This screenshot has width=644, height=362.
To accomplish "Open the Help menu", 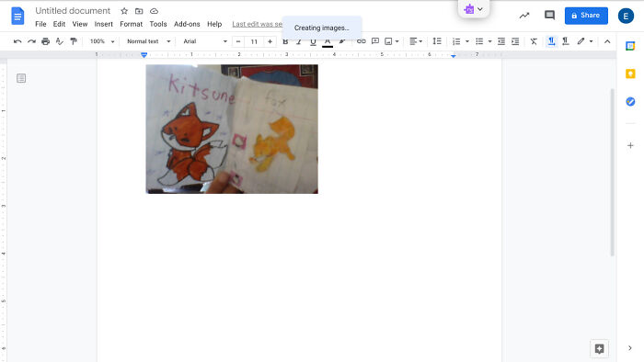I will pos(214,24).
